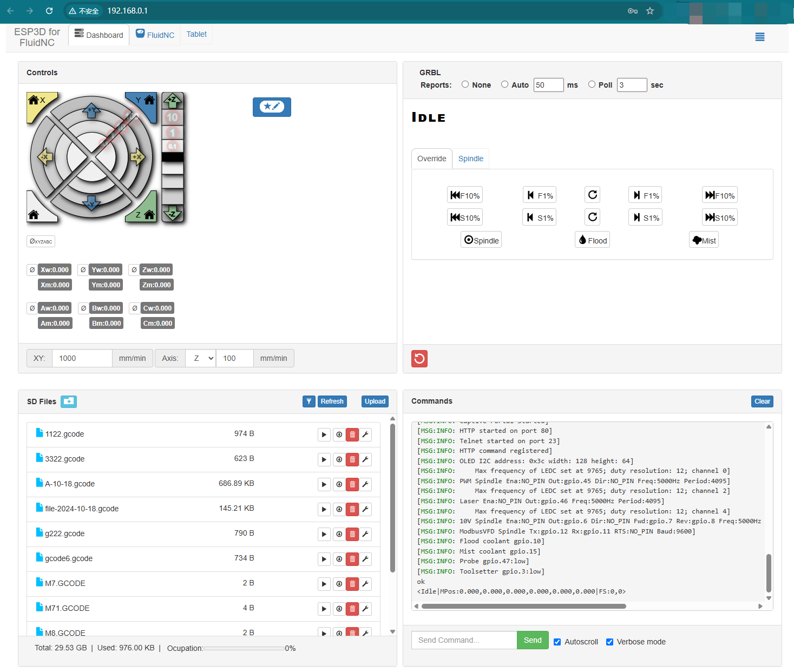This screenshot has width=794, height=672.
Task: Clear the Commands output
Action: [762, 401]
